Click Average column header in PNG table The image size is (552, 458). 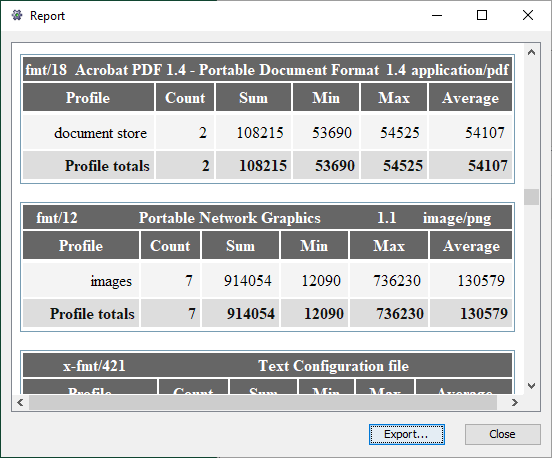tap(471, 245)
